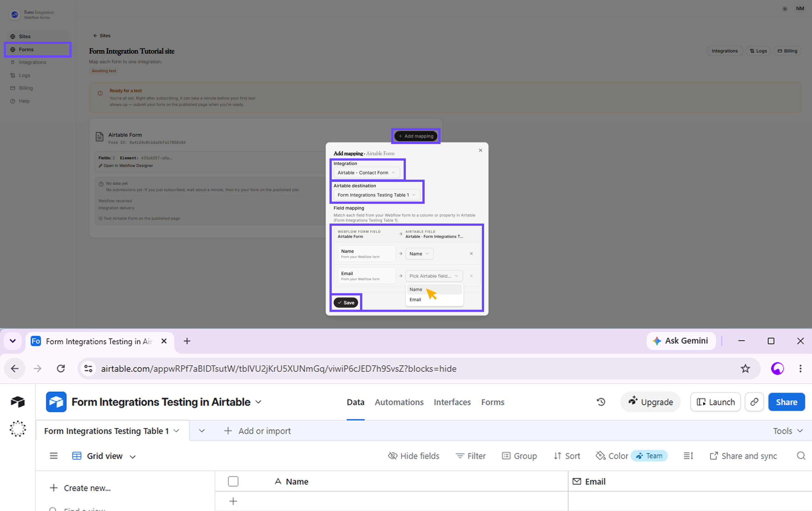Open the Tools dropdown
The height and width of the screenshot is (511, 812).
pos(788,431)
